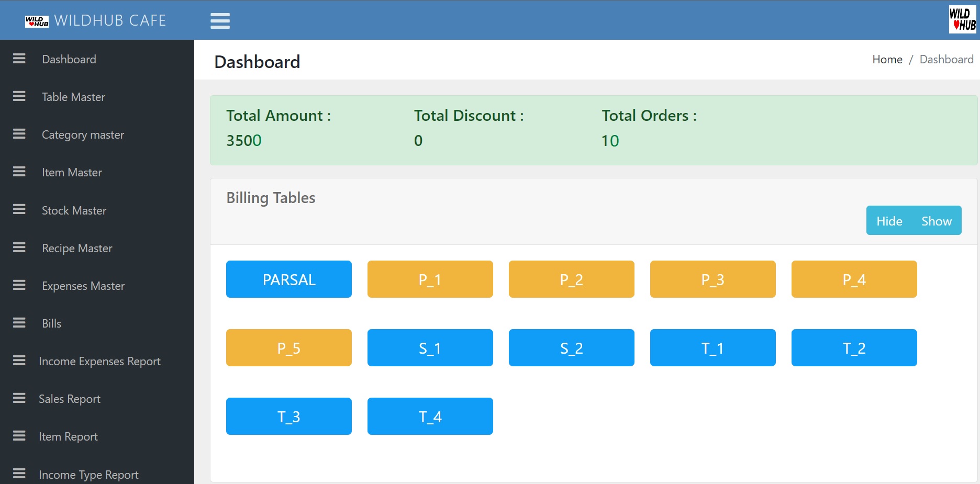Click the icon beside Recipe Master
980x484 pixels.
[19, 247]
